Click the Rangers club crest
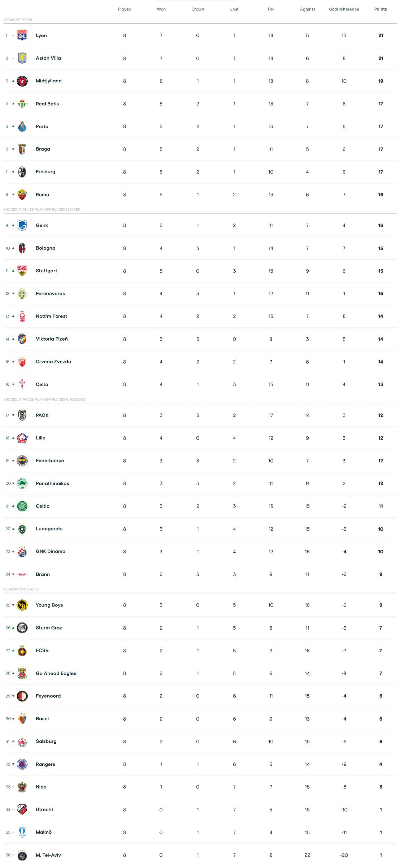The width and height of the screenshot is (397, 868). (22, 764)
